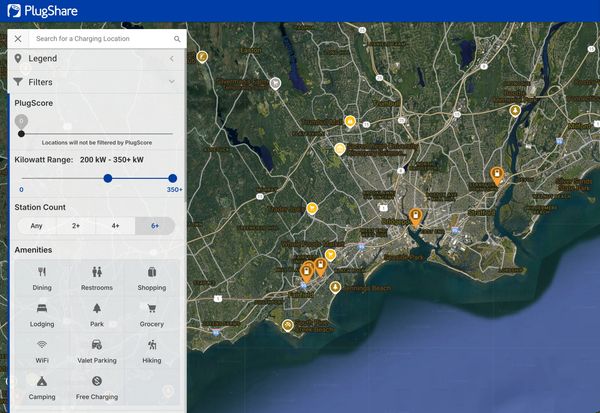Viewport: 600px width, 413px height.
Task: Focus the Search for a Charging Location field
Action: coord(100,39)
